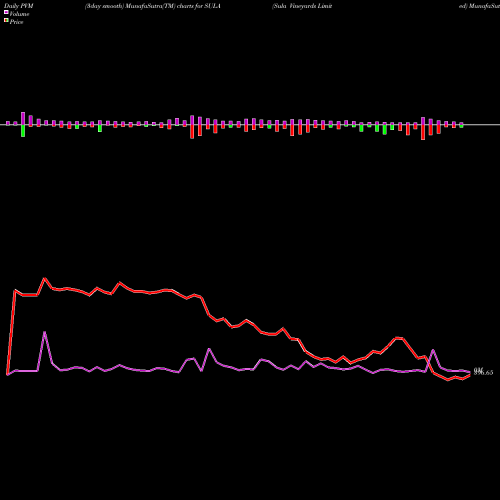
Task: Click the Price legend swatch
Action: (6, 21)
